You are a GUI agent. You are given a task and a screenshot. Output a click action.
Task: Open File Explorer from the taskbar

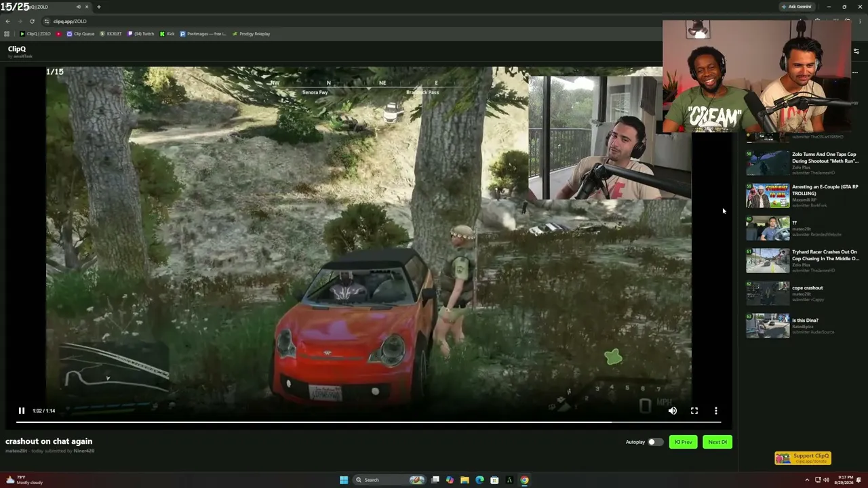(x=465, y=480)
